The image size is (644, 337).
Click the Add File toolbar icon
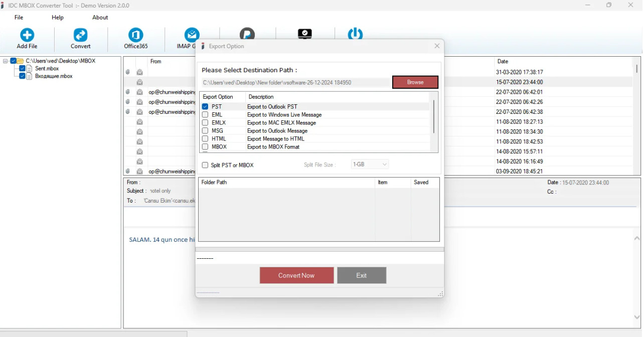coord(27,35)
